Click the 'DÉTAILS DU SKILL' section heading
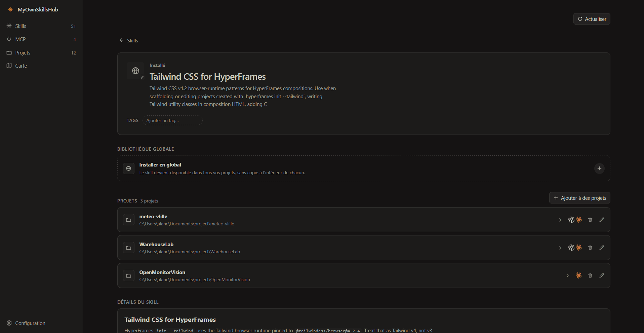This screenshot has height=333, width=644. click(138, 302)
